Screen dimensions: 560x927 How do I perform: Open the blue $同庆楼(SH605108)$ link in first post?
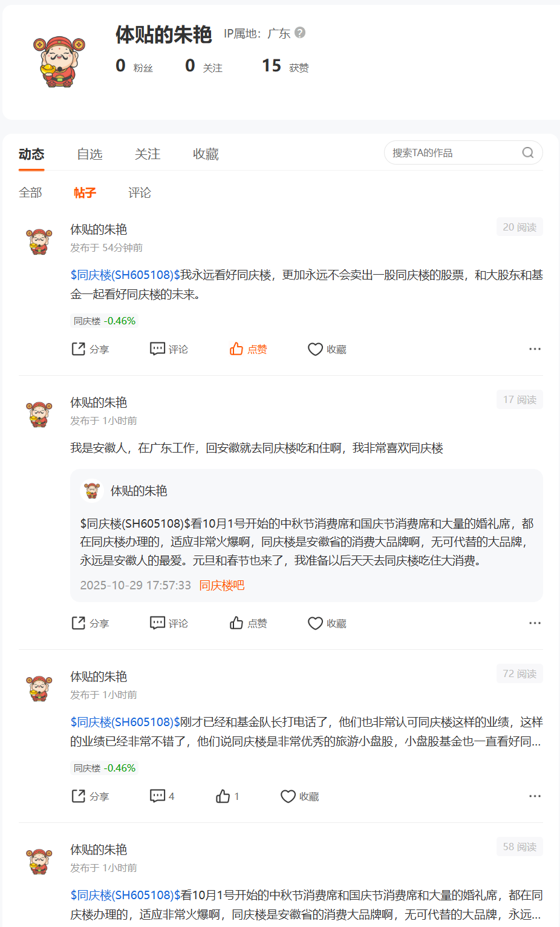pos(125,275)
